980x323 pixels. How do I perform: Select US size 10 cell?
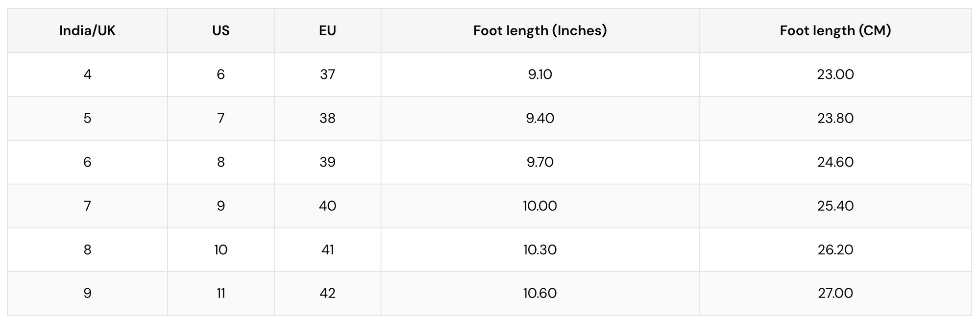tap(221, 249)
